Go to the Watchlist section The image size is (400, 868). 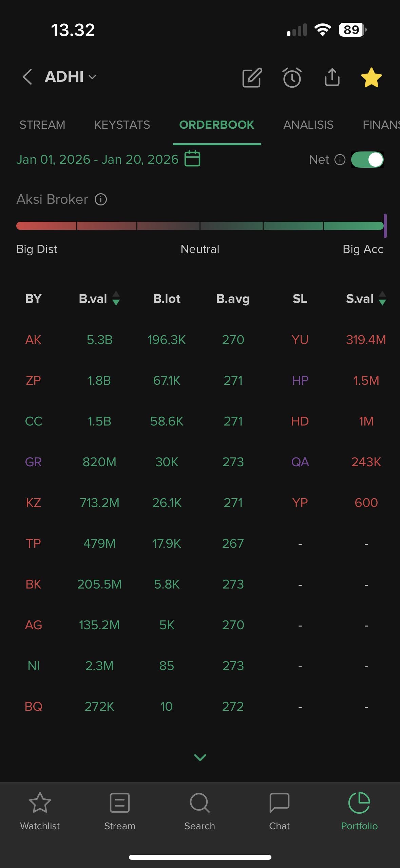[40, 809]
